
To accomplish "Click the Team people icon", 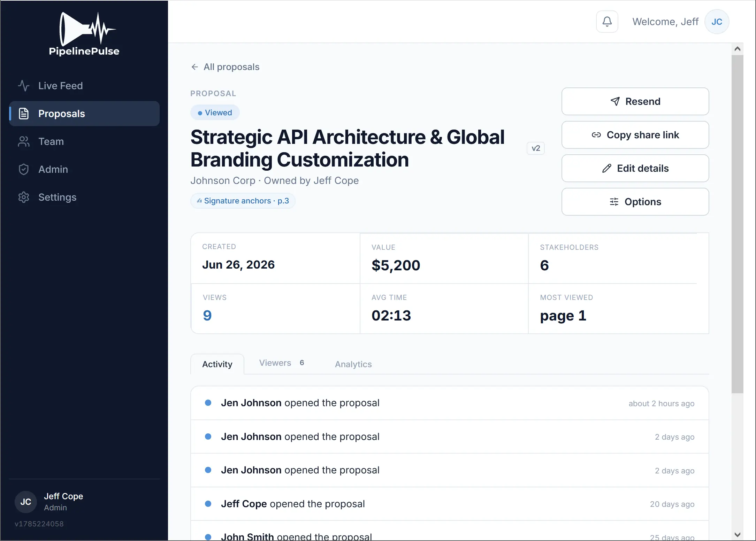I will (24, 141).
